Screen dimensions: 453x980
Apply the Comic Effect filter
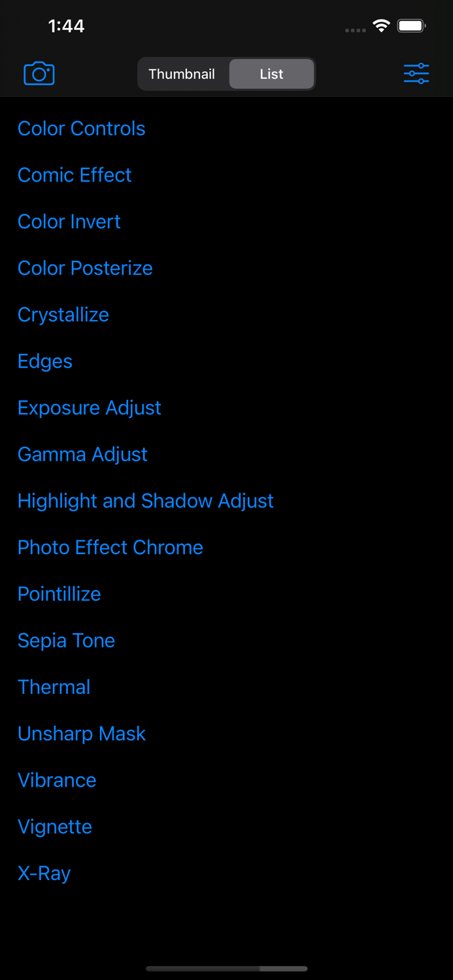tap(75, 175)
